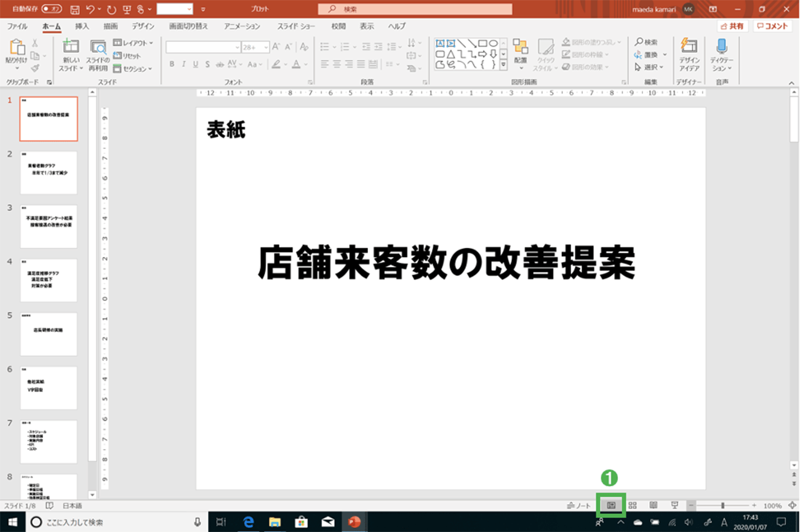Image resolution: width=800 pixels, height=532 pixels.
Task: Open the スライド ショー (Slide Show) tab
Action: click(297, 26)
